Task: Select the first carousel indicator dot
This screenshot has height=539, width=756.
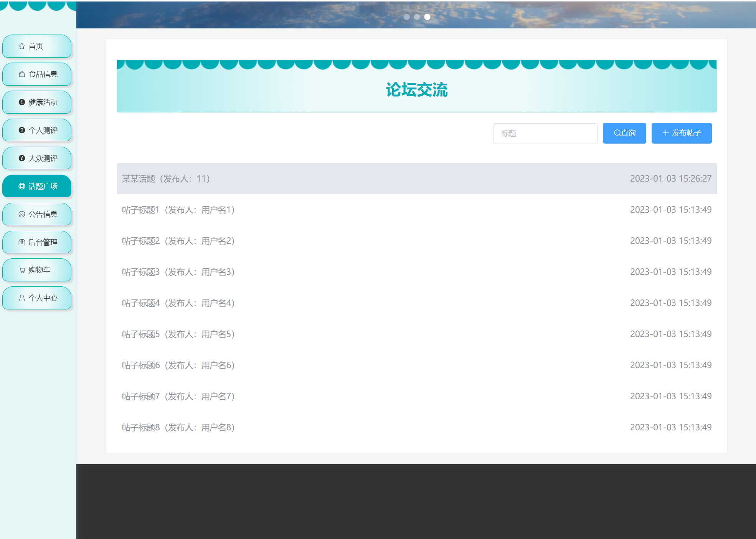Action: [x=406, y=17]
